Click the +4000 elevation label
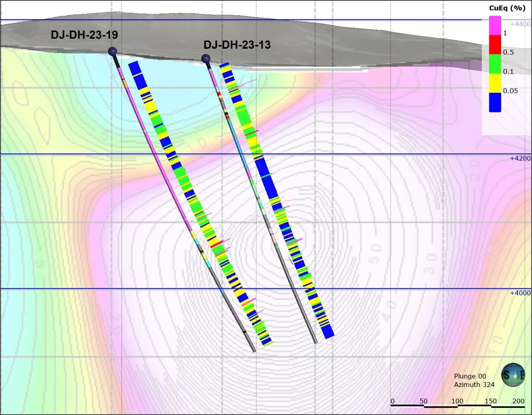The width and height of the screenshot is (532, 415). point(520,293)
